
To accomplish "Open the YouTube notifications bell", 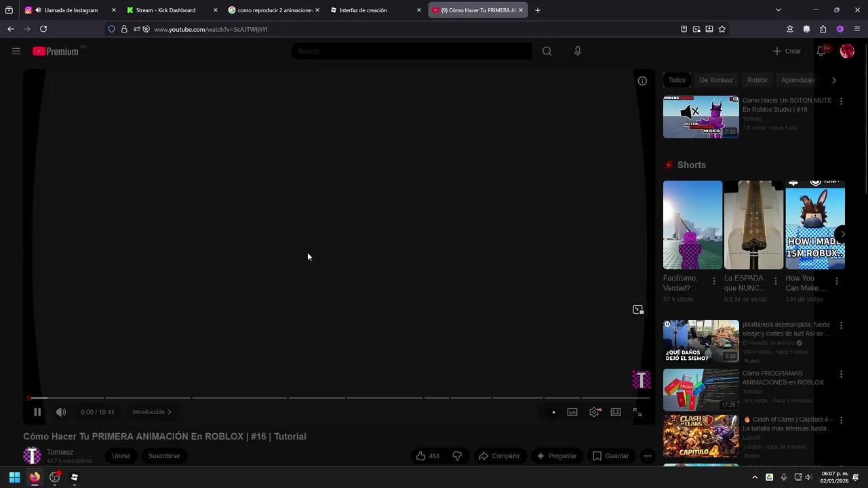I will [821, 51].
